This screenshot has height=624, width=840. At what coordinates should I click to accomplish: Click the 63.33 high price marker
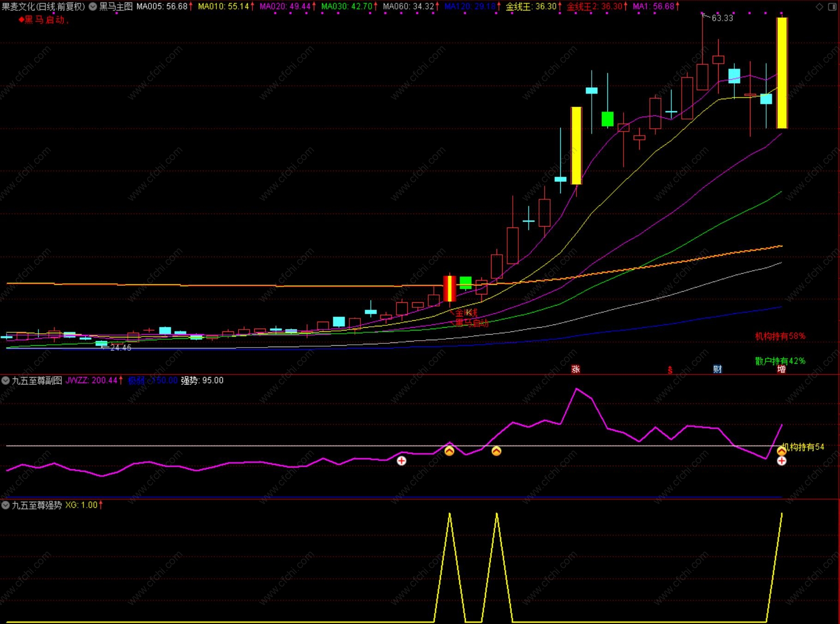click(722, 18)
